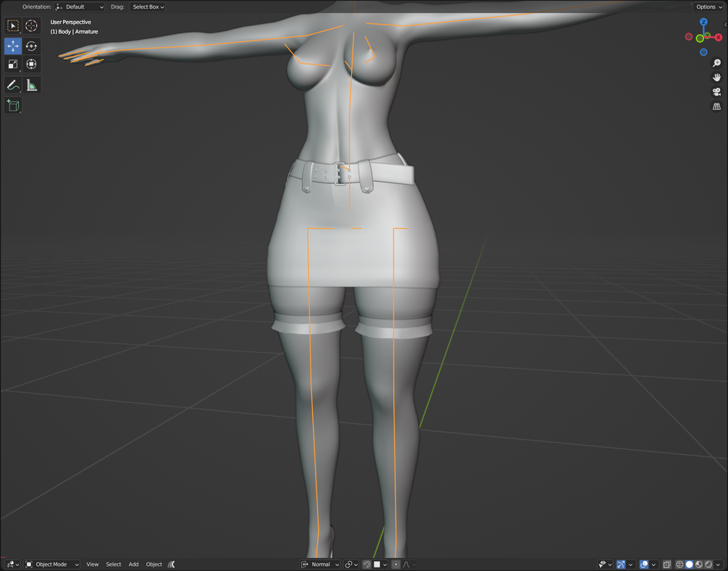Switch perspective/orthographic with grid icon
This screenshot has width=728, height=571.
[717, 107]
